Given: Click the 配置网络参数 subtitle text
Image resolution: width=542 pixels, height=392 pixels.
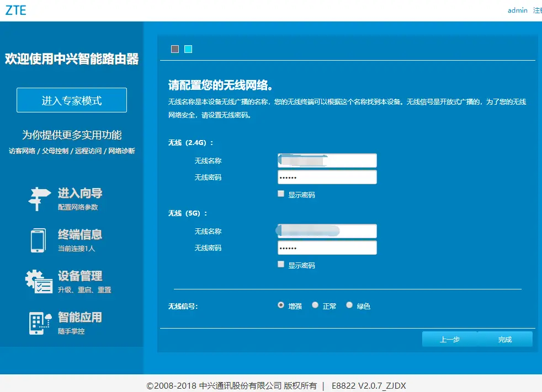Looking at the screenshot, I should (78, 207).
